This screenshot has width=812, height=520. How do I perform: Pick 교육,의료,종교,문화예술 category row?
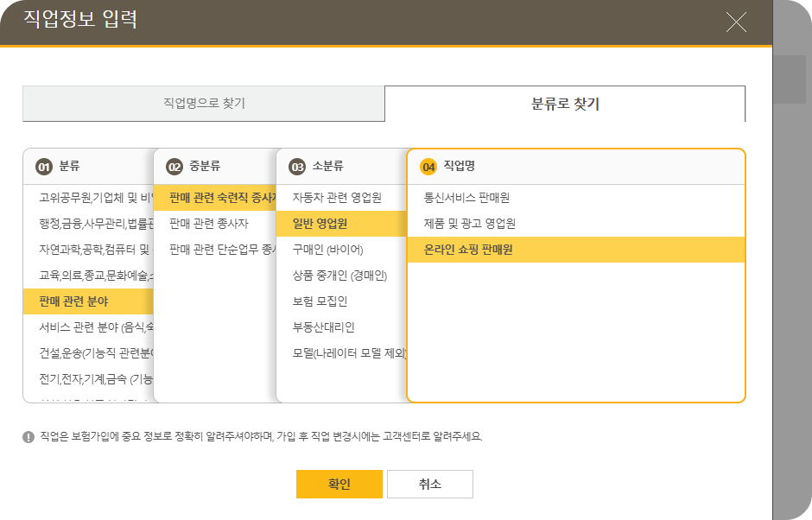pos(89,275)
